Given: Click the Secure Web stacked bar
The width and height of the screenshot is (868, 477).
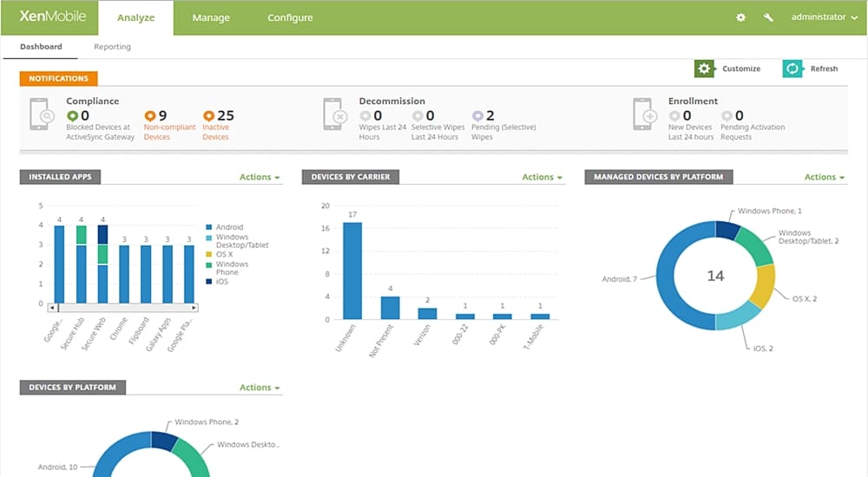Looking at the screenshot, I should pos(102,264).
